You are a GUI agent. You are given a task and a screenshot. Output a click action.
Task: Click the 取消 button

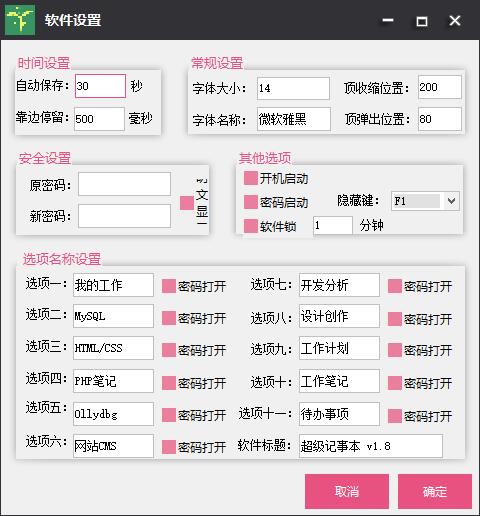[x=347, y=491]
